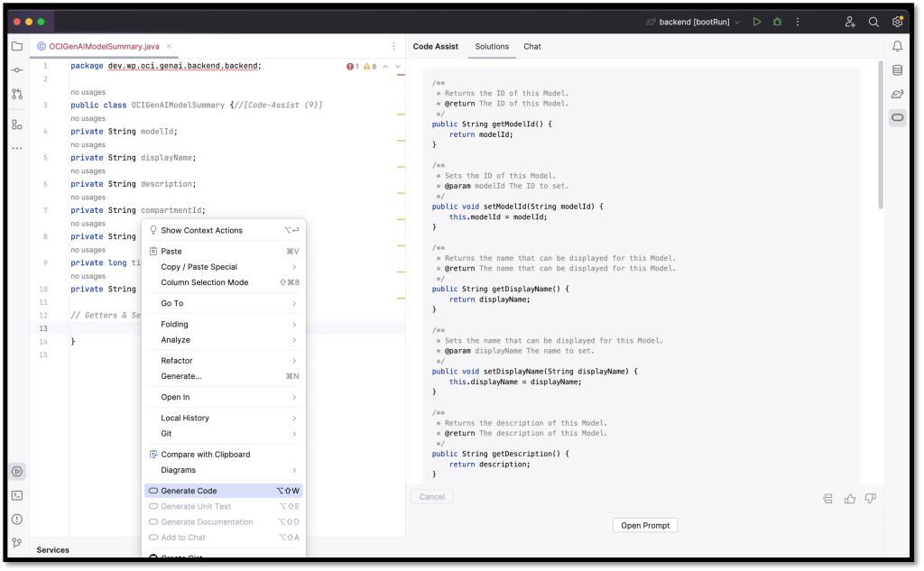This screenshot has height=571, width=924.
Task: Give thumbs-up feedback on the generated code
Action: click(850, 498)
